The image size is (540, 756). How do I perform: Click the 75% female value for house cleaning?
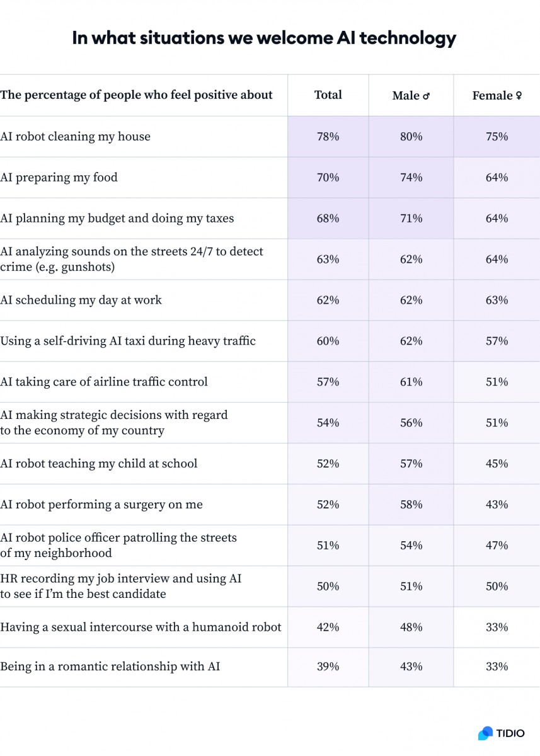point(497,137)
